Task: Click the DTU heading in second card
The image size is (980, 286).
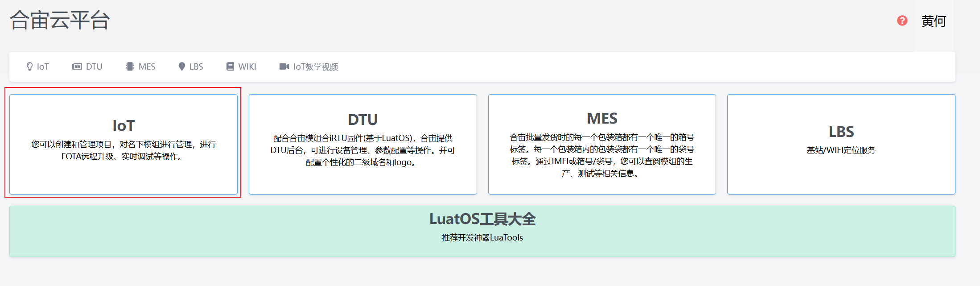Action: click(x=363, y=120)
